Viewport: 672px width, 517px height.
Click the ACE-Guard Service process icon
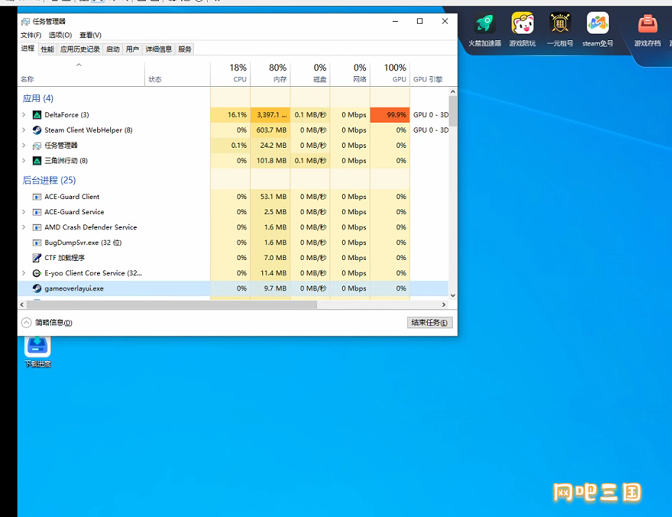pos(37,212)
